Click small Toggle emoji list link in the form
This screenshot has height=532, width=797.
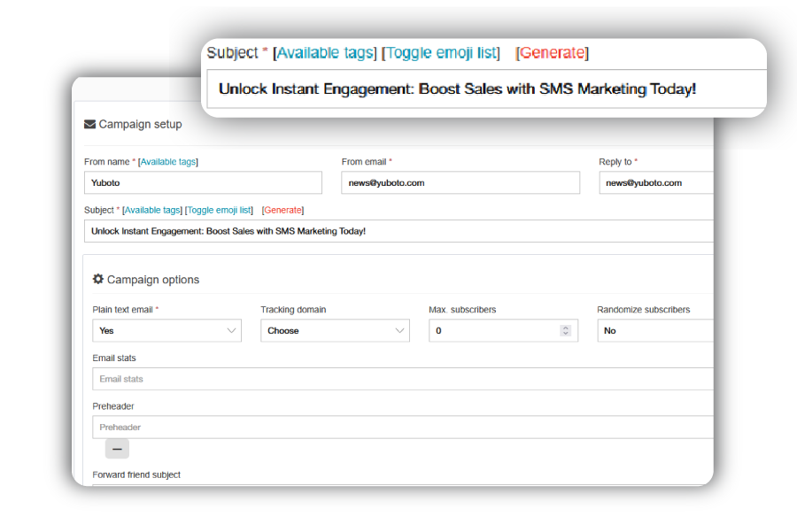point(219,211)
